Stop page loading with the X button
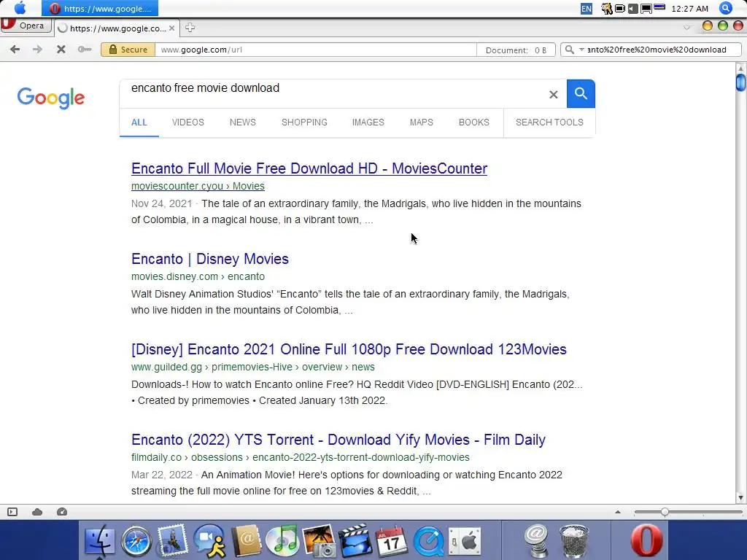Image resolution: width=747 pixels, height=560 pixels. [61, 49]
